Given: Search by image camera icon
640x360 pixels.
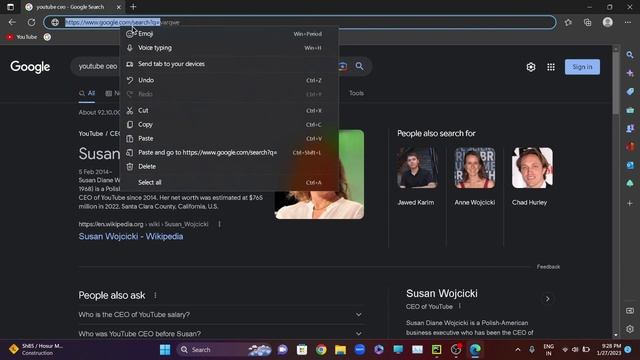Looking at the screenshot, I should pyautogui.click(x=342, y=66).
